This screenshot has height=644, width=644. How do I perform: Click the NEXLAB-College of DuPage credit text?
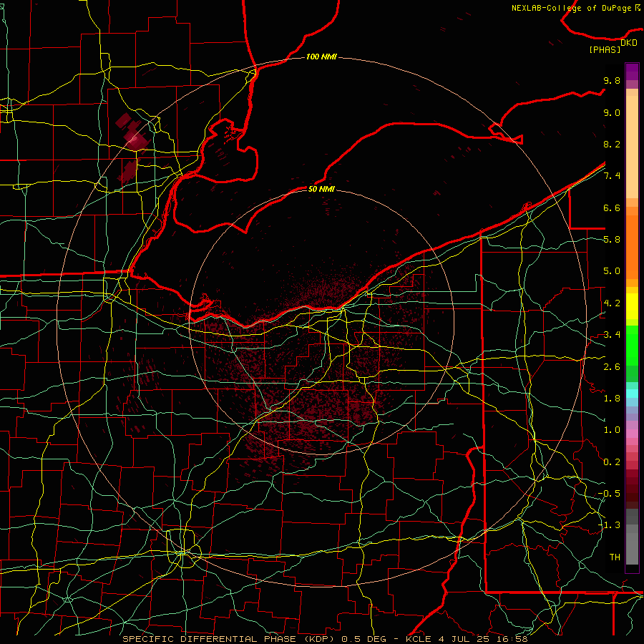point(571,8)
